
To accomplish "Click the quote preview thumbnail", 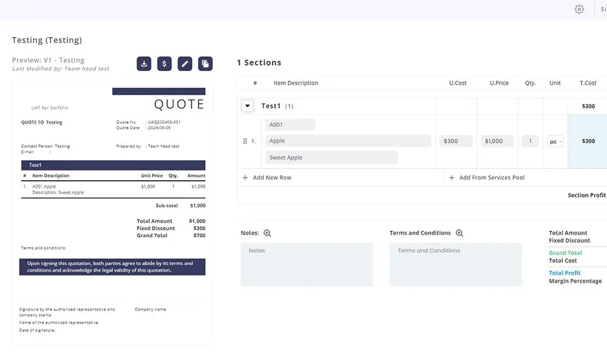I will (x=112, y=212).
